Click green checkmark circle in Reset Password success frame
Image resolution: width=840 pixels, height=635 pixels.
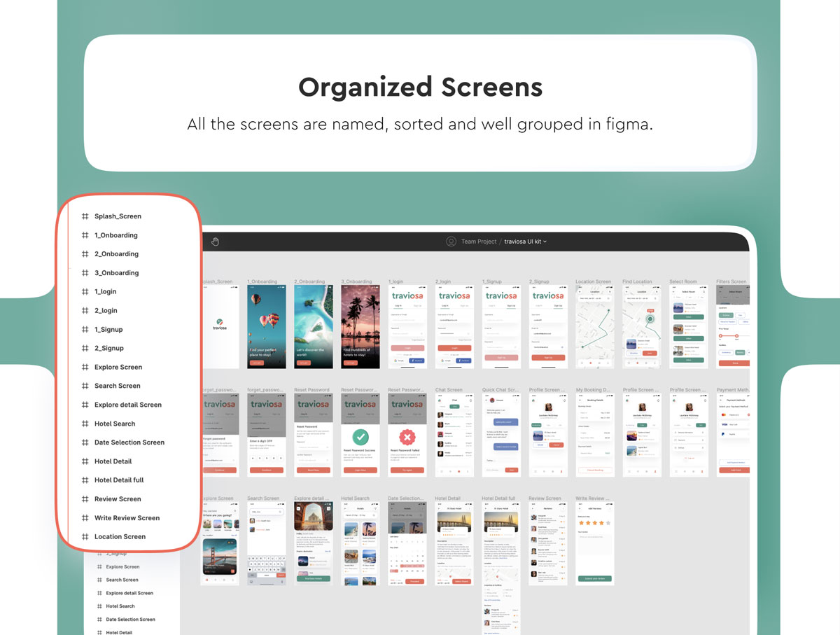[360, 438]
